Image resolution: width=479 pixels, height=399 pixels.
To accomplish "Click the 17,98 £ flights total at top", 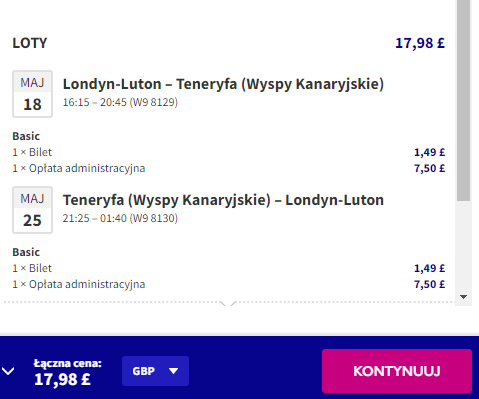I will tap(420, 43).
